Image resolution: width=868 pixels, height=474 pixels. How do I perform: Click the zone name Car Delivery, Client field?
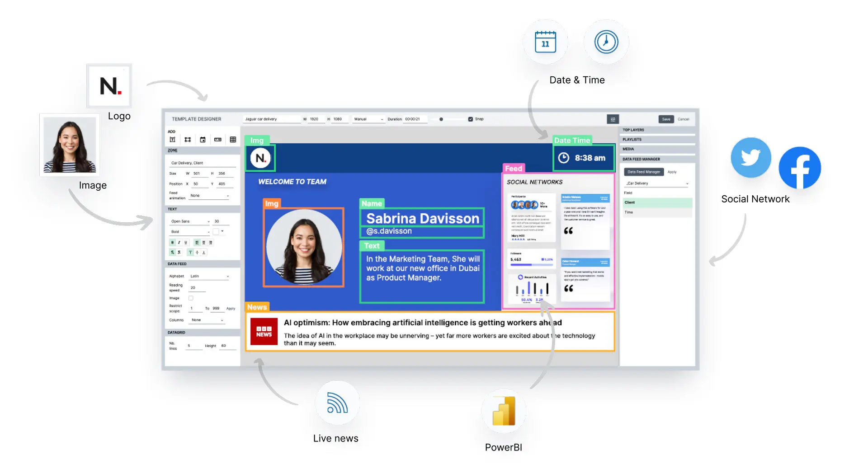[x=203, y=163]
